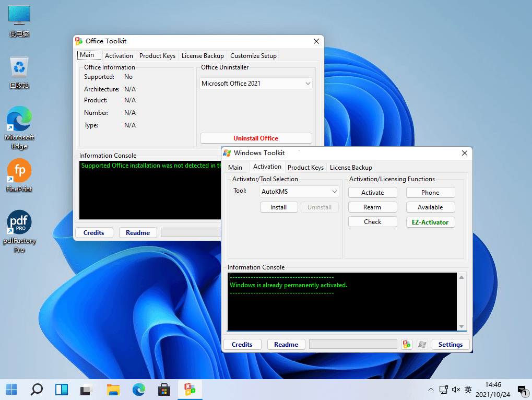Screen dimensions: 532x400
Task: Open Readme in Windows Toolkit
Action: pos(286,344)
